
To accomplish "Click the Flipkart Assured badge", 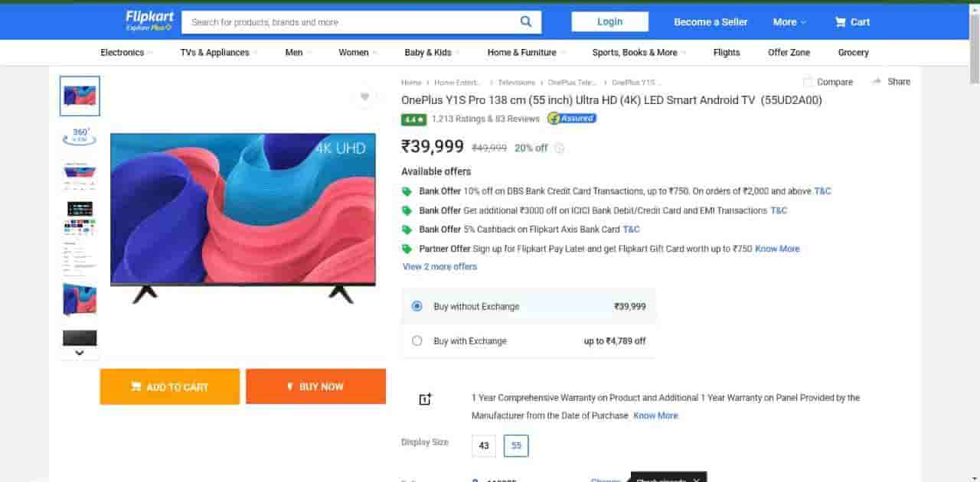I will (x=572, y=119).
